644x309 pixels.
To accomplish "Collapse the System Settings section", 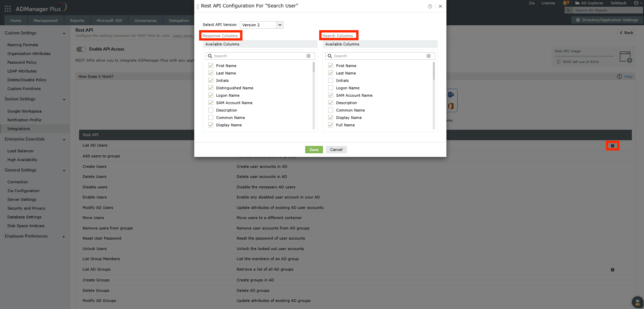I will (x=64, y=99).
